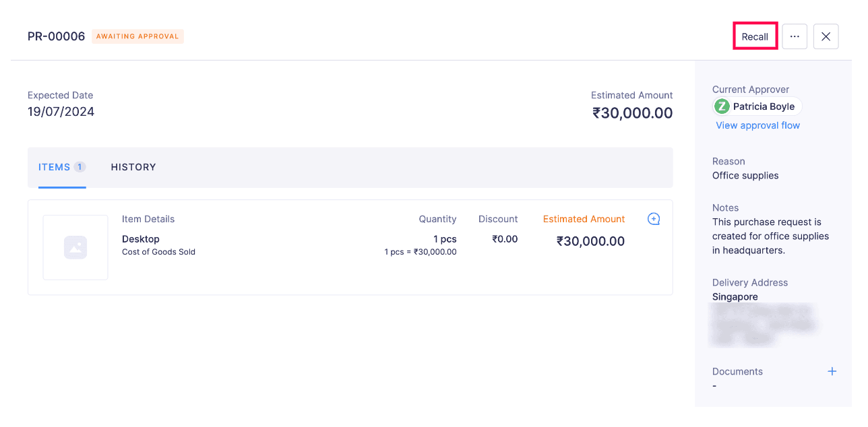Click the Cost of Goods Sold account label

(x=158, y=252)
